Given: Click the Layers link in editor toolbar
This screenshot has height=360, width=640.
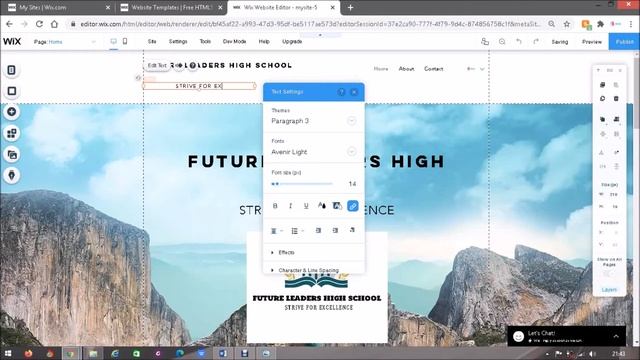Looking at the screenshot, I should pyautogui.click(x=609, y=289).
